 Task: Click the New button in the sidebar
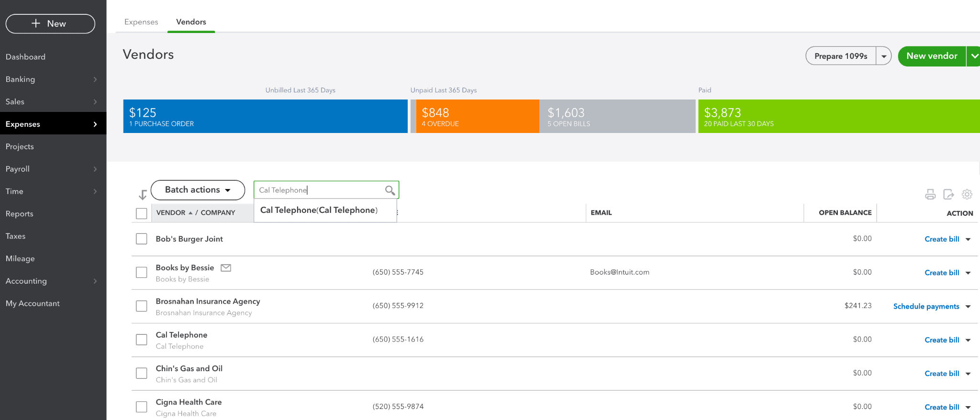(x=50, y=23)
